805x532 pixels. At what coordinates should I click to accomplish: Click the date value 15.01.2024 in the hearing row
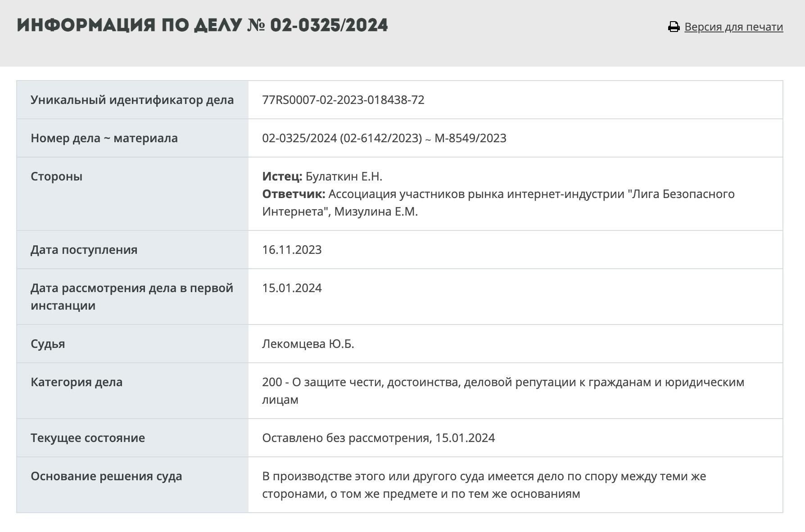pyautogui.click(x=292, y=288)
